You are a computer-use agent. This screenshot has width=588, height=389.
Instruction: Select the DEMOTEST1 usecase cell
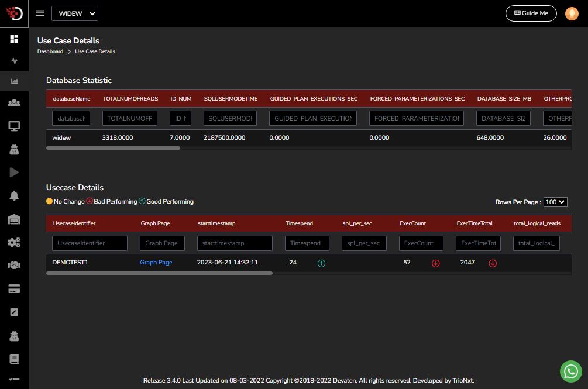tap(70, 262)
